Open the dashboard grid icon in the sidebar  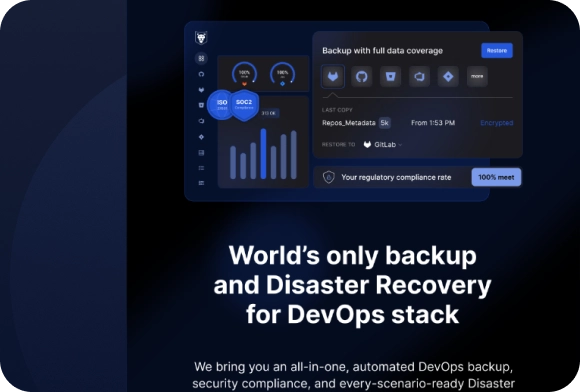tap(201, 58)
